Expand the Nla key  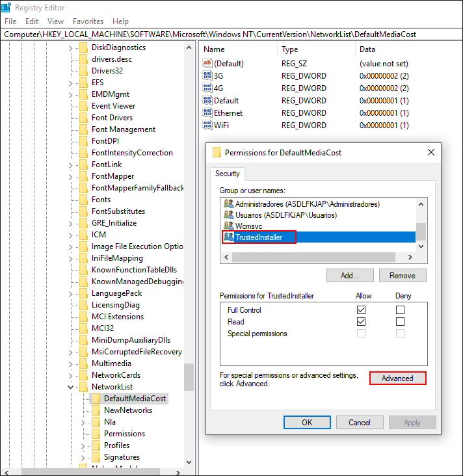pos(83,423)
